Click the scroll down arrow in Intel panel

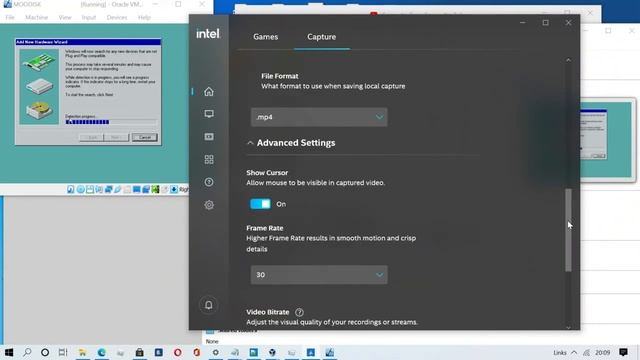568,327
